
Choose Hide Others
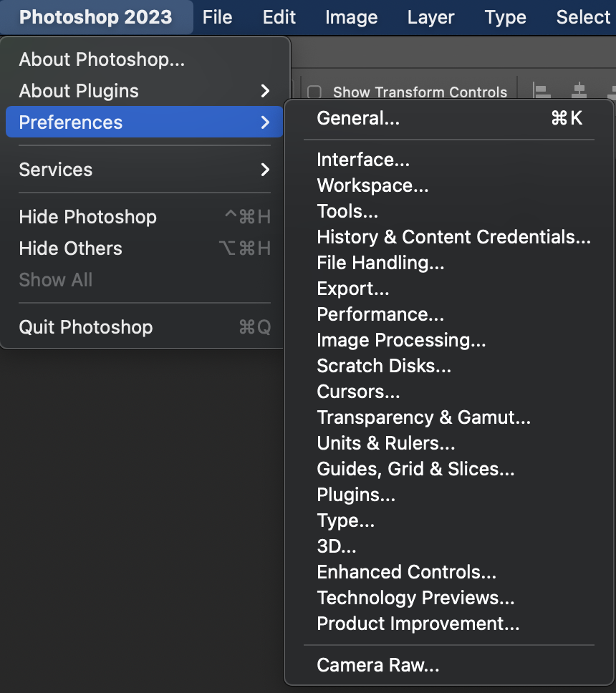144,248
